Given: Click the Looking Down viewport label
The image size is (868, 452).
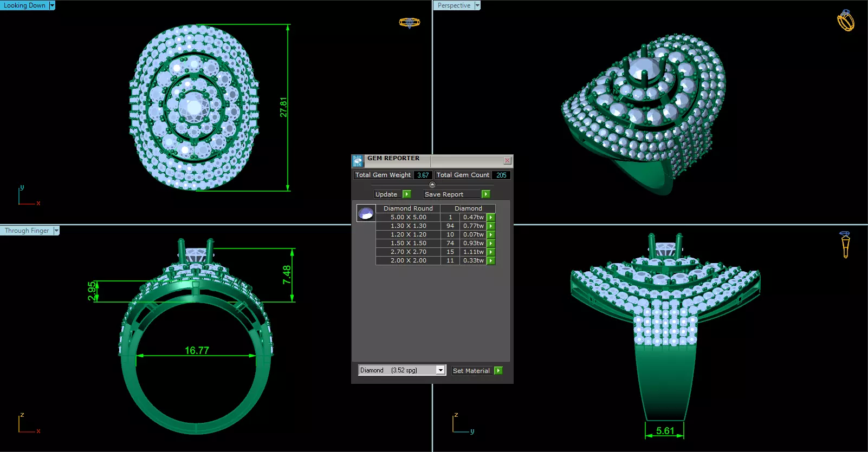Looking at the screenshot, I should (x=25, y=5).
